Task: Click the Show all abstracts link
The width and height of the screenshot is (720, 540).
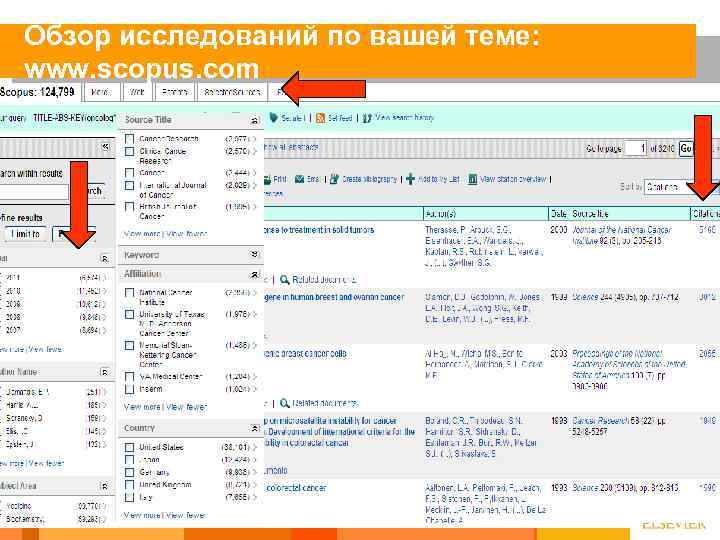Action: (x=291, y=147)
